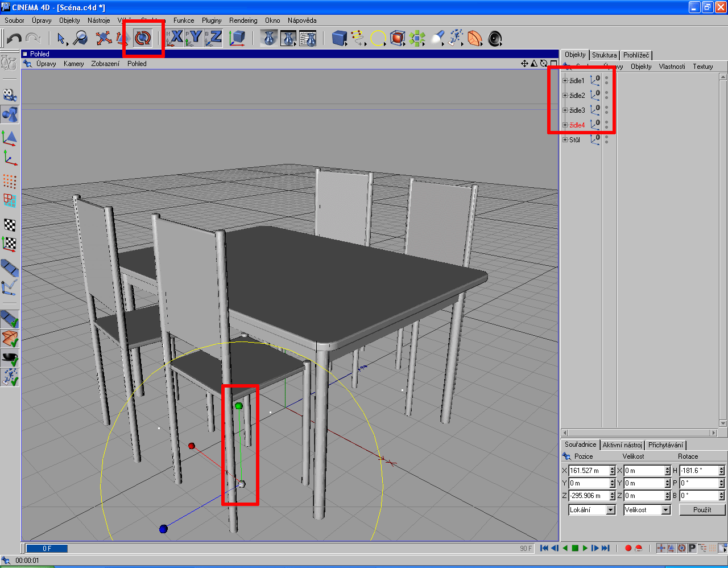Screen dimensions: 728x568
Task: Toggle the Z axis lock
Action: (x=214, y=38)
